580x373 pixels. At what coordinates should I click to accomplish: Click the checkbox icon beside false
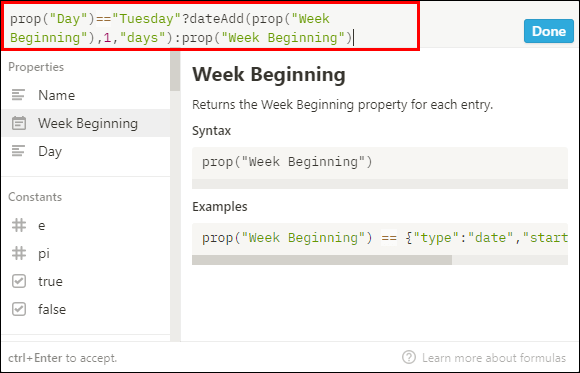(18, 309)
